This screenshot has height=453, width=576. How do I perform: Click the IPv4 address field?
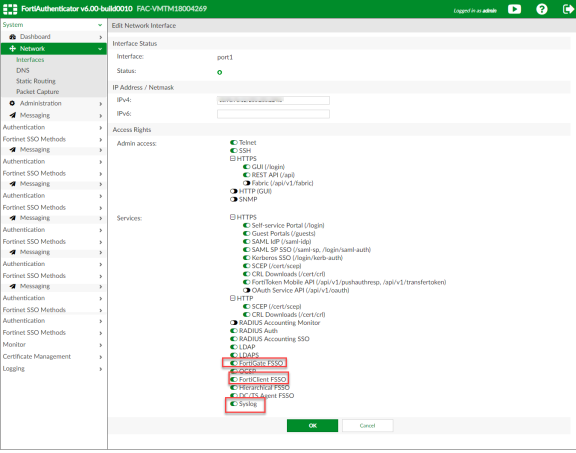273,100
